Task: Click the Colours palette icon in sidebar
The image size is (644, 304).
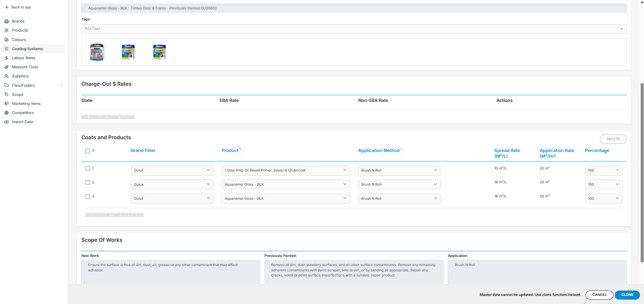Action: coord(6,40)
